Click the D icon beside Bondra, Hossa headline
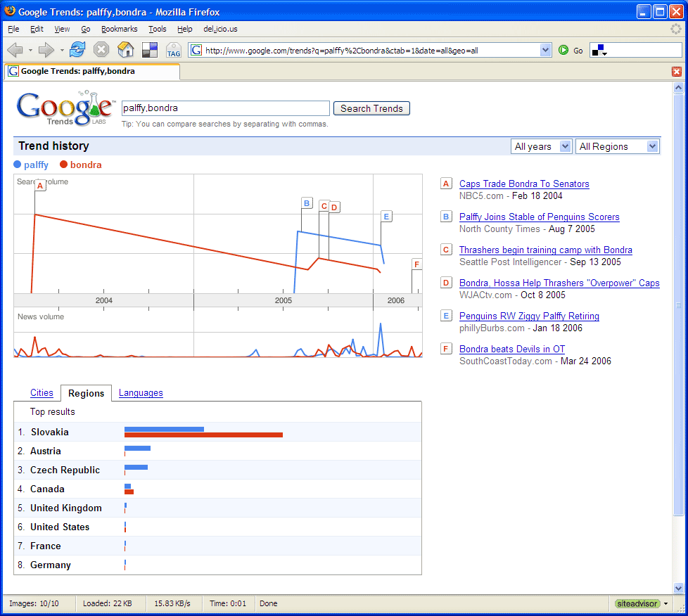The width and height of the screenshot is (688, 616). [446, 283]
